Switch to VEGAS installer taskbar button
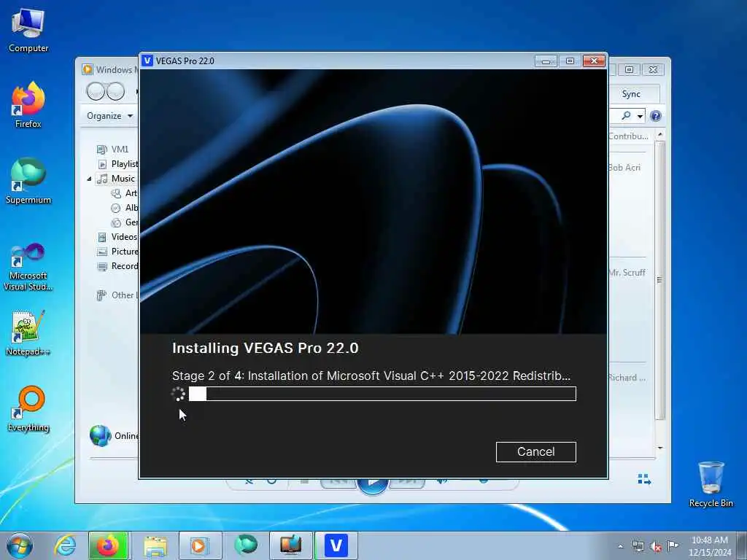 (x=336, y=545)
